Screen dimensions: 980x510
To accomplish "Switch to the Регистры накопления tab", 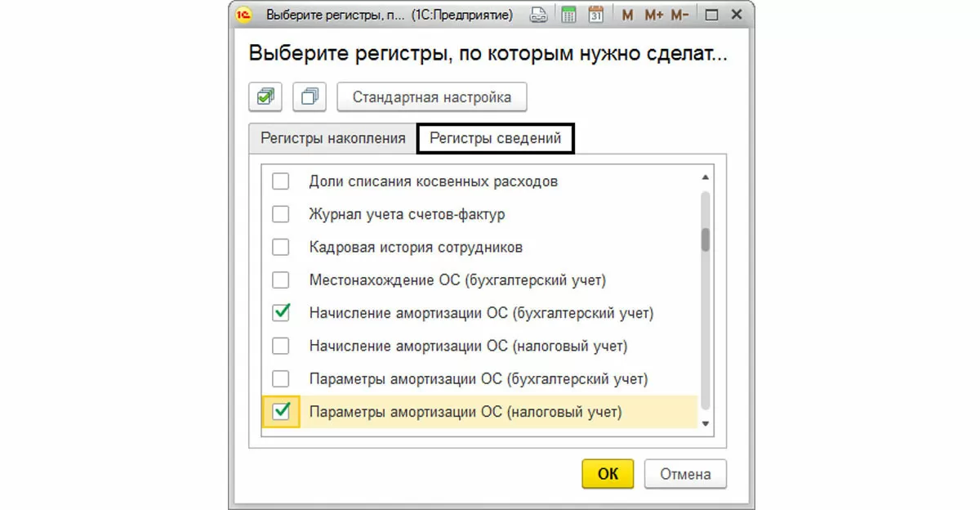I will (x=333, y=139).
